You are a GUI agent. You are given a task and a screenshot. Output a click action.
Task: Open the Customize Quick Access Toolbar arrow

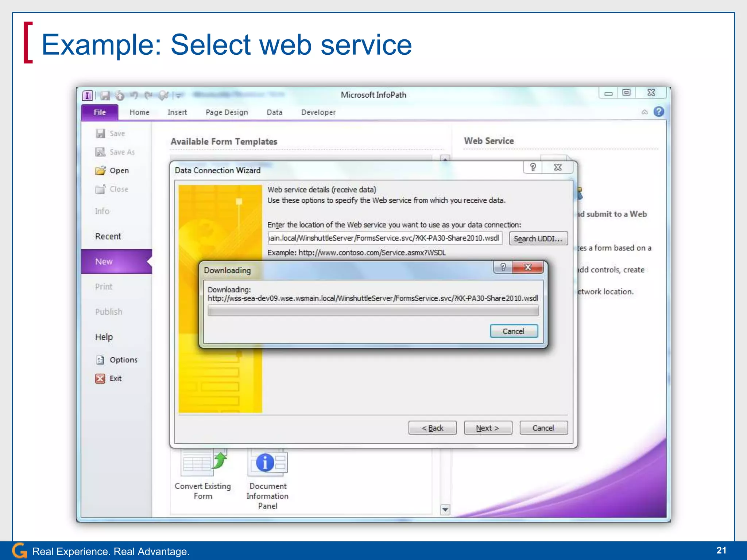pos(179,96)
